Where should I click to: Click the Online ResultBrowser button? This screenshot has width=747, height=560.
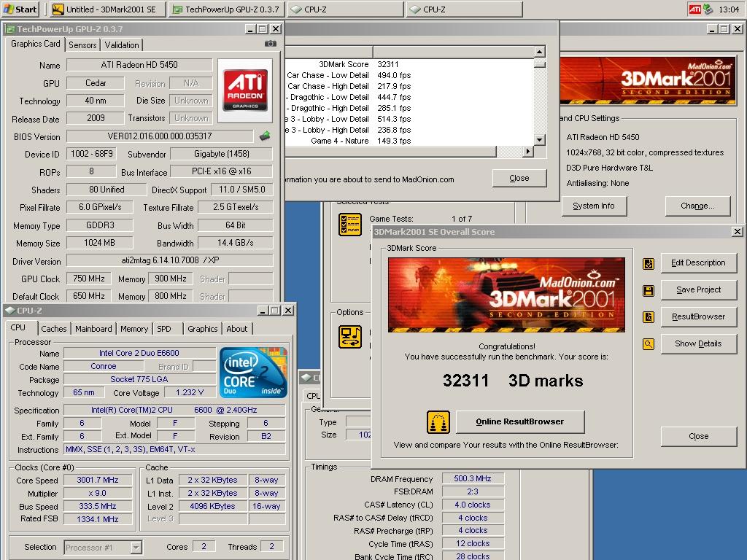[519, 421]
